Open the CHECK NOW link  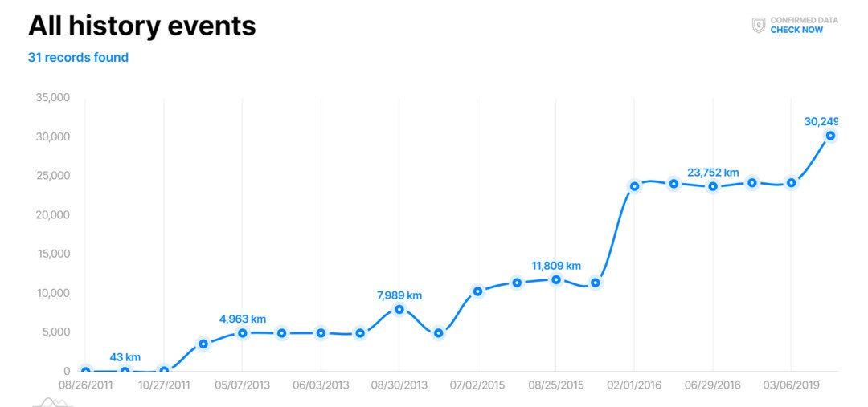(x=796, y=30)
